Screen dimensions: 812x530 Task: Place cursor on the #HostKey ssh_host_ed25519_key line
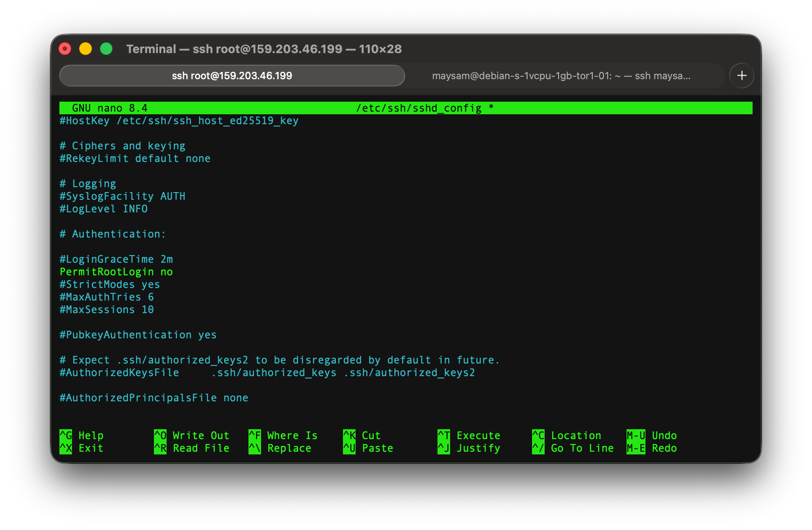179,121
